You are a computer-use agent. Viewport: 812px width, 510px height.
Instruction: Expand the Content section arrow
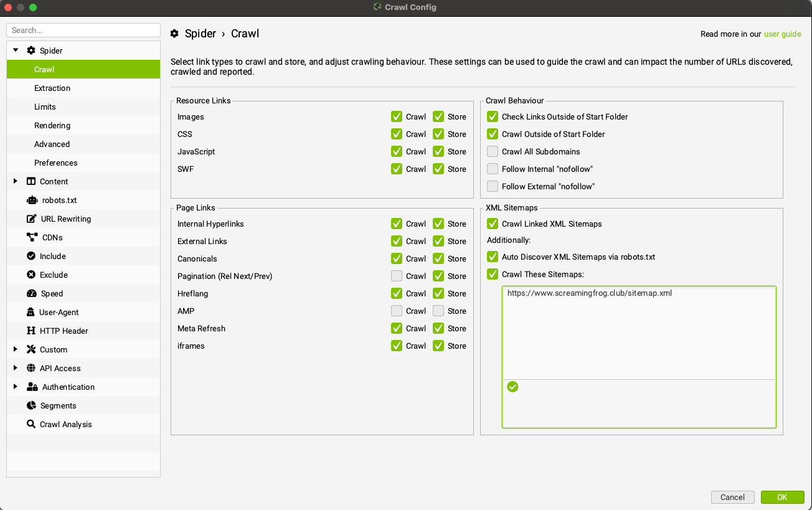point(16,181)
